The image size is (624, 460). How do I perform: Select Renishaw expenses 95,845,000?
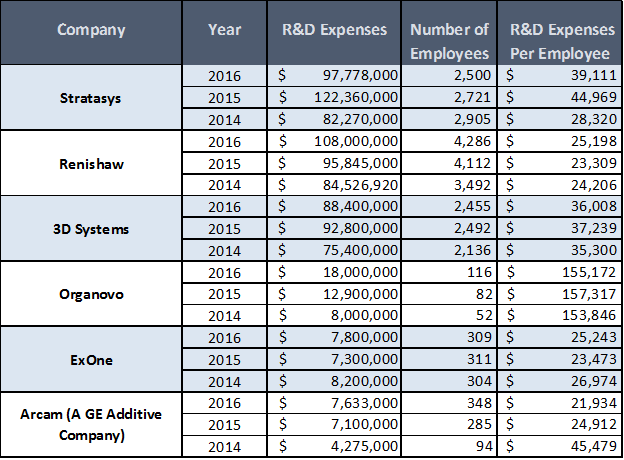pos(334,163)
